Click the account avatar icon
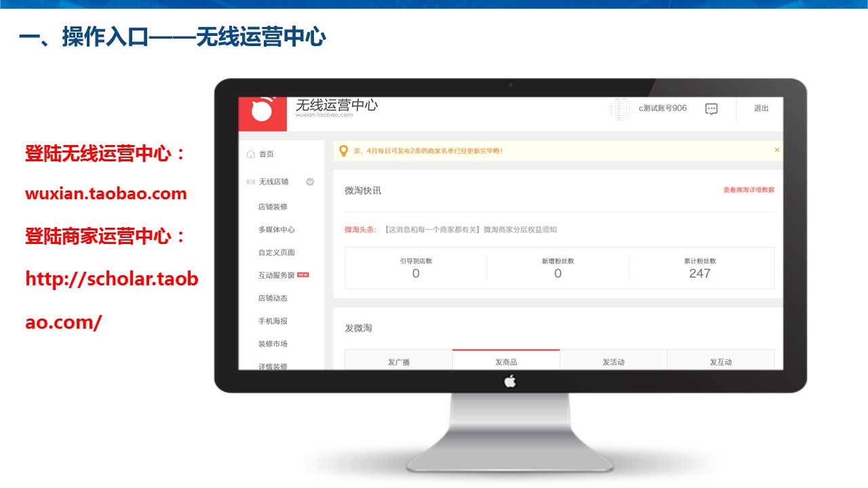Image resolution: width=868 pixels, height=488 pixels. [x=620, y=108]
